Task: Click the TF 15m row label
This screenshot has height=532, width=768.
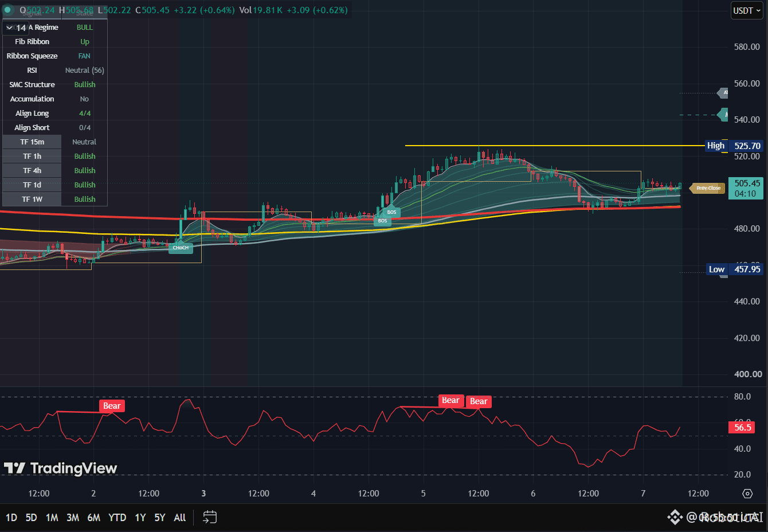Action: point(32,142)
